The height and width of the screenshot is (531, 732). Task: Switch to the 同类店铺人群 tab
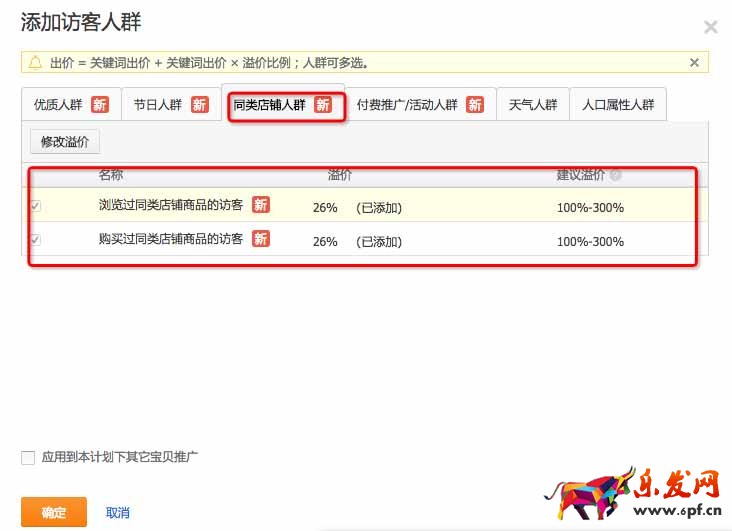[x=269, y=105]
